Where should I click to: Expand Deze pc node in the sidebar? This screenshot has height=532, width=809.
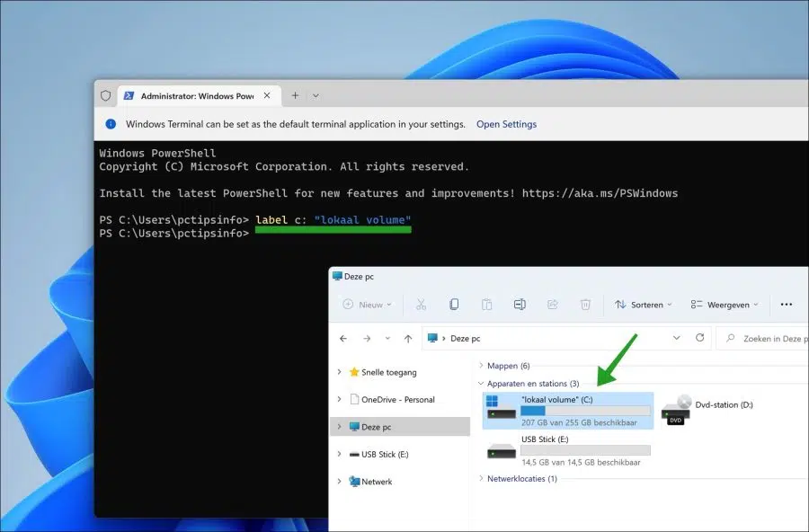(339, 427)
